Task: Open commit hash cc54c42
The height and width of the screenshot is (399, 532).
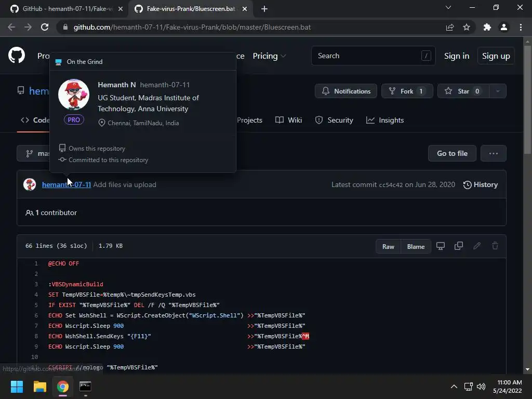Action: (391, 185)
